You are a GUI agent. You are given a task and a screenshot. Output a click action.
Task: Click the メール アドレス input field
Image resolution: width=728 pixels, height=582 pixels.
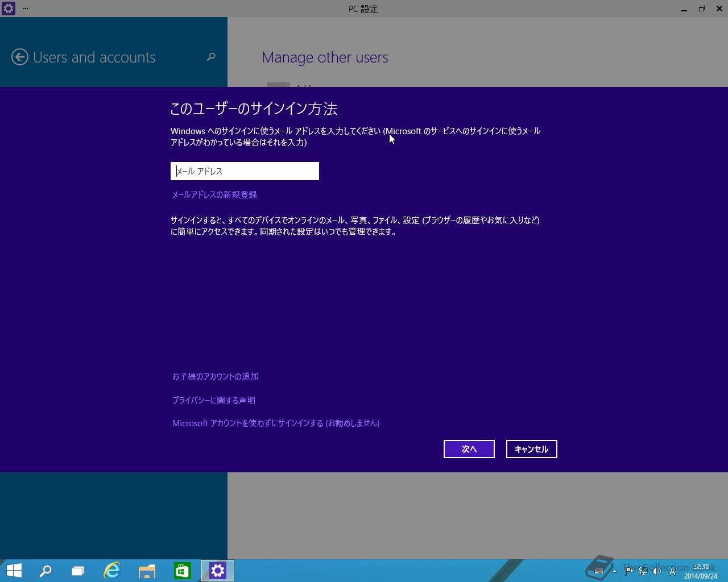(x=245, y=171)
